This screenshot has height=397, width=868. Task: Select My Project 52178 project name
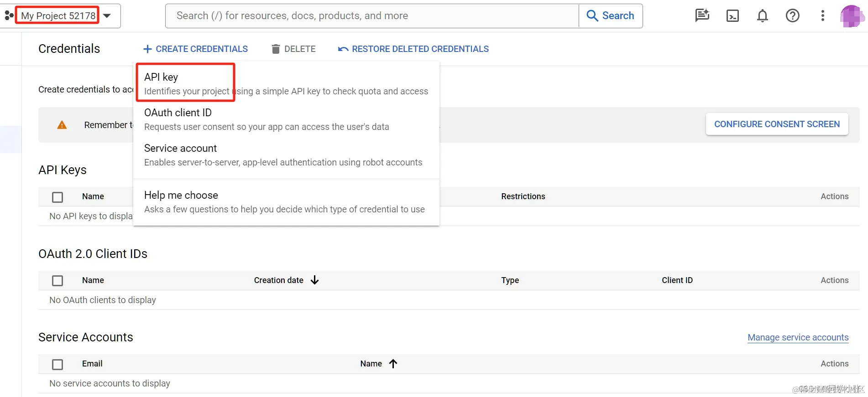pyautogui.click(x=58, y=16)
